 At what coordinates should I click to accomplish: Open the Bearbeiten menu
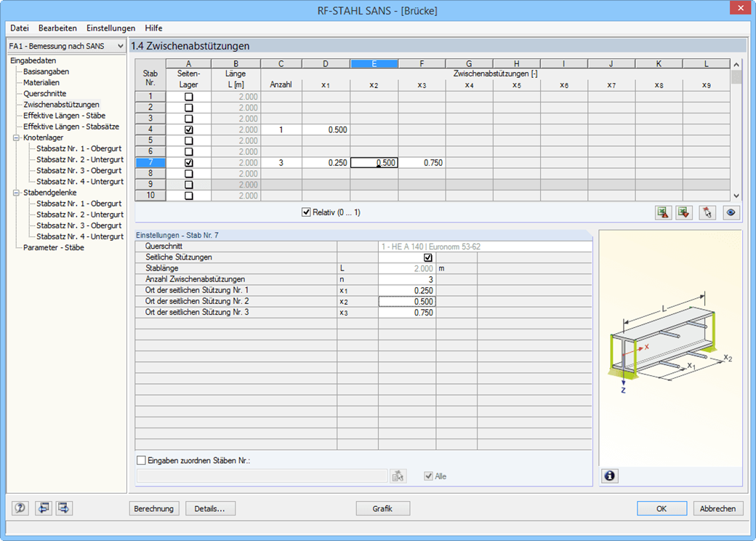click(x=57, y=28)
